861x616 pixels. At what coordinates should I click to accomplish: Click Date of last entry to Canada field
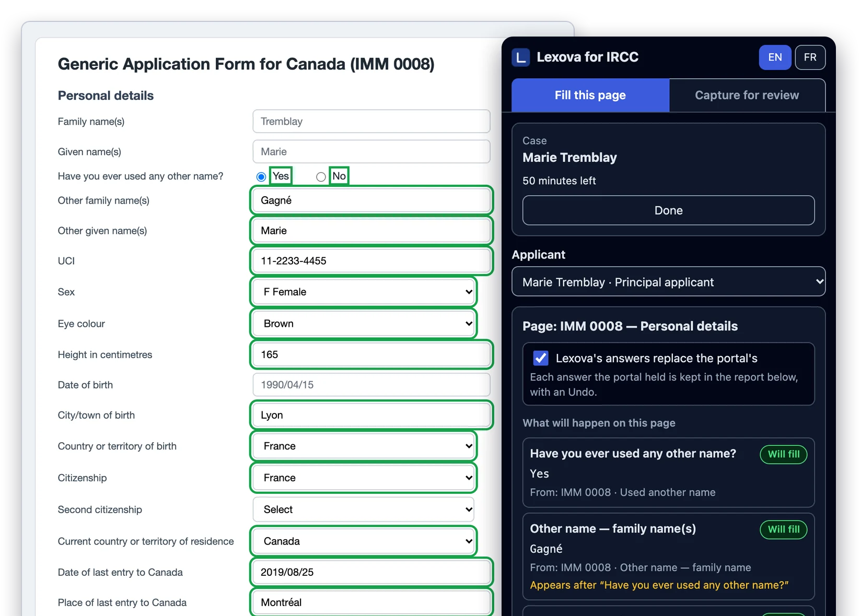click(x=371, y=572)
